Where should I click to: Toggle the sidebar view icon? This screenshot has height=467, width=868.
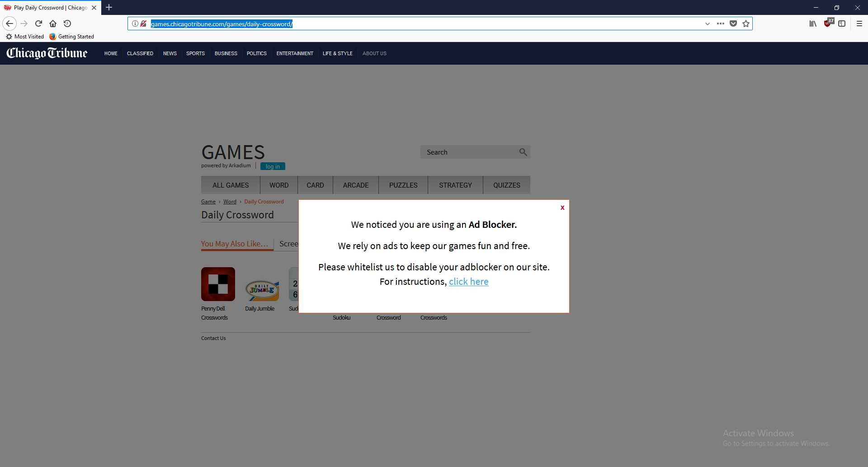pos(842,24)
